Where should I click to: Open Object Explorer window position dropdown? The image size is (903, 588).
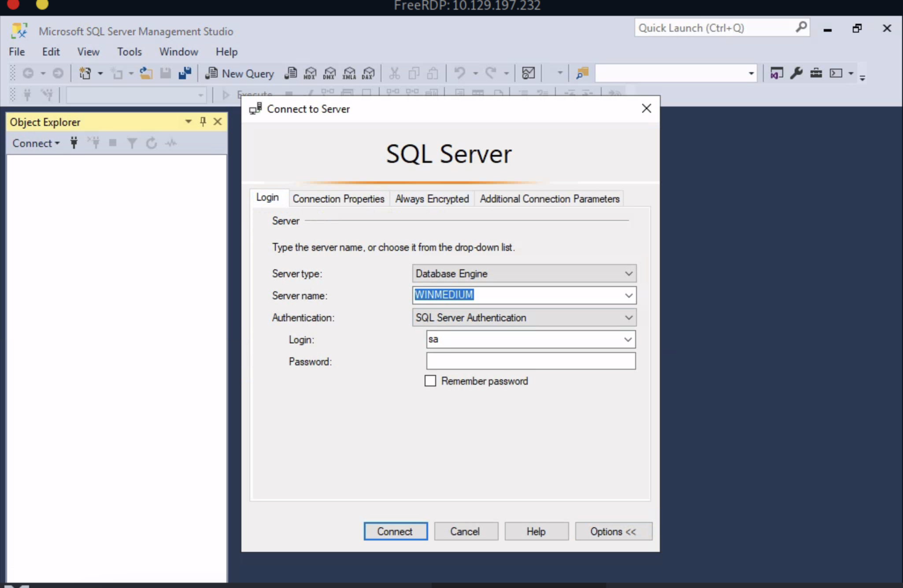click(x=189, y=121)
